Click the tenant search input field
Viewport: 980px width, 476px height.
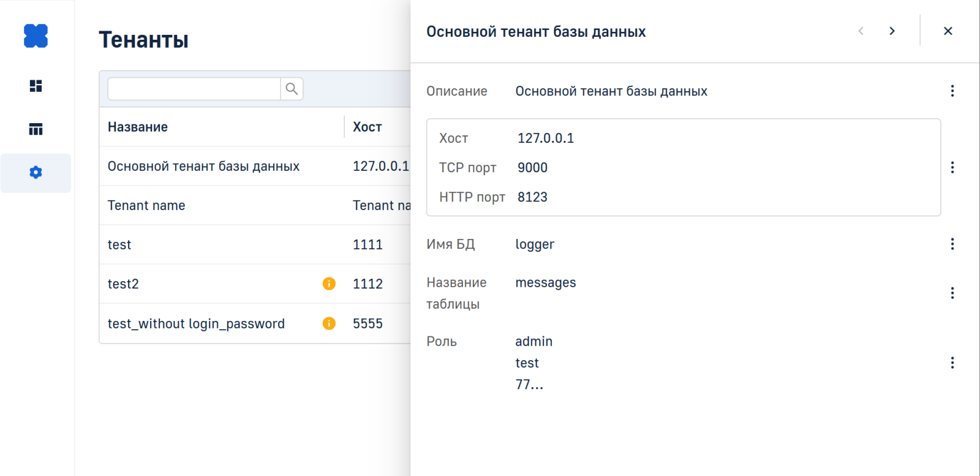(x=194, y=89)
